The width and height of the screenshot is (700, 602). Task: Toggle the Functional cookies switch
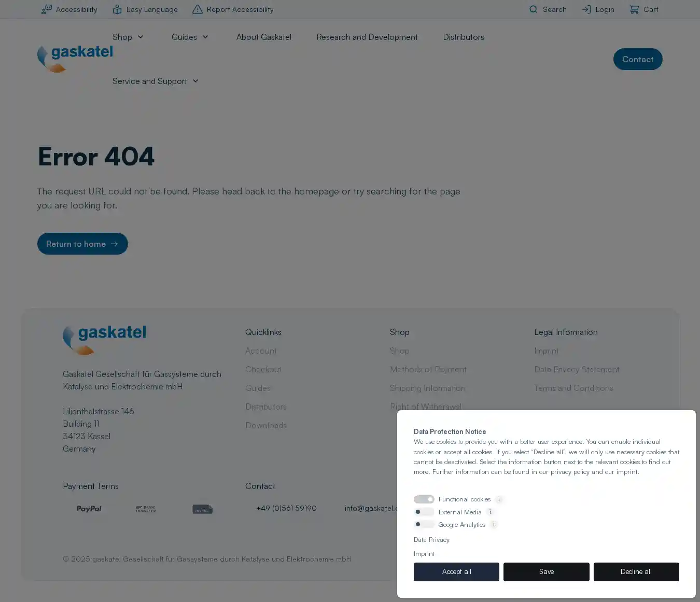click(x=424, y=499)
